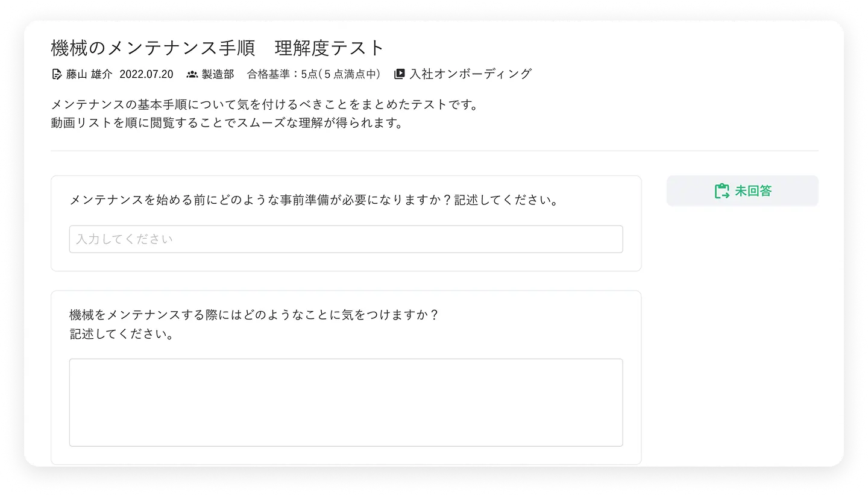The width and height of the screenshot is (868, 495).
Task: Click the author edit icon beside 藤山 雄介
Action: (57, 74)
